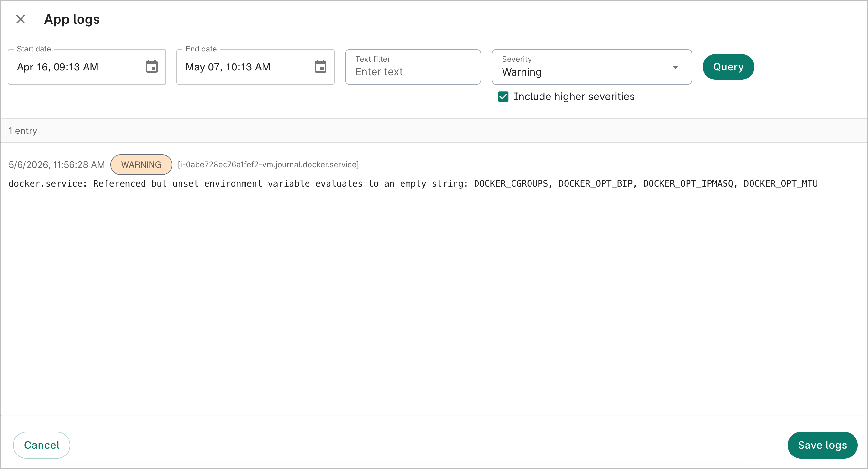
Task: Run the Query button
Action: [728, 67]
